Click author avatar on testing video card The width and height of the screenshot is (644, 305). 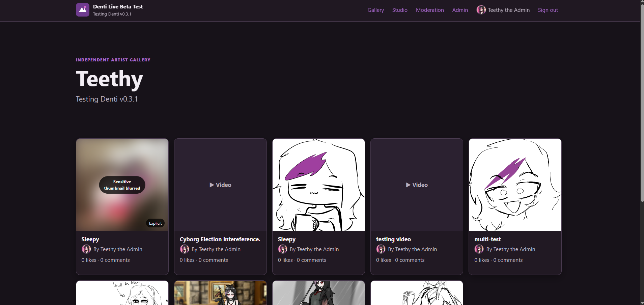click(381, 249)
